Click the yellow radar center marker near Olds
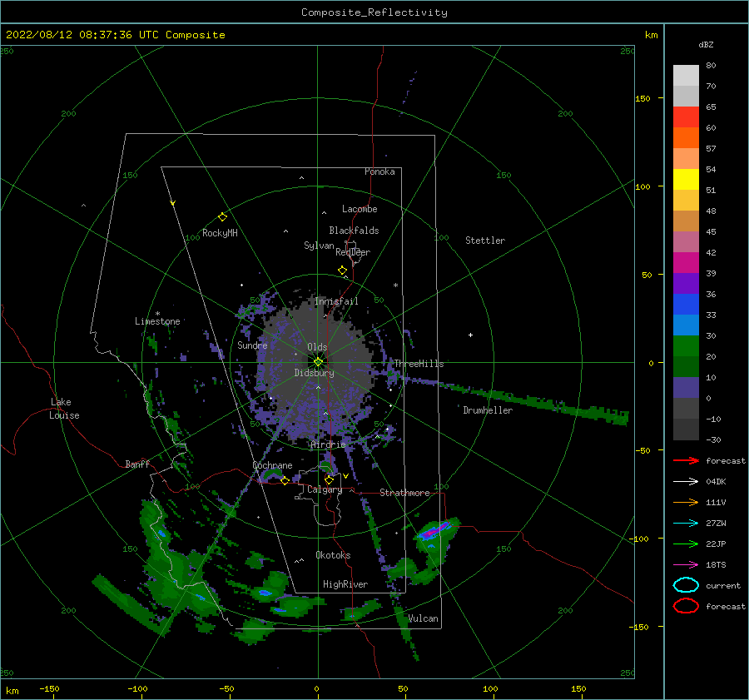The image size is (749, 700). [x=318, y=362]
